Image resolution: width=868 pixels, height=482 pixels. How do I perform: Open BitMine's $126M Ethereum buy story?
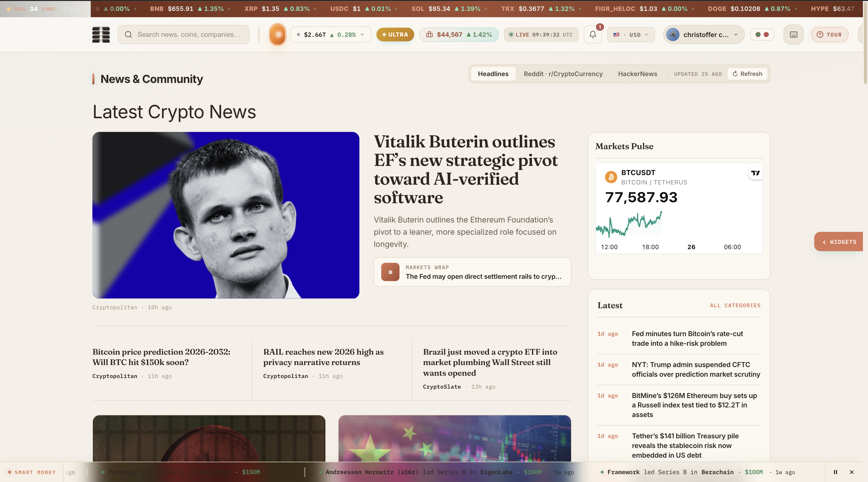coord(694,405)
